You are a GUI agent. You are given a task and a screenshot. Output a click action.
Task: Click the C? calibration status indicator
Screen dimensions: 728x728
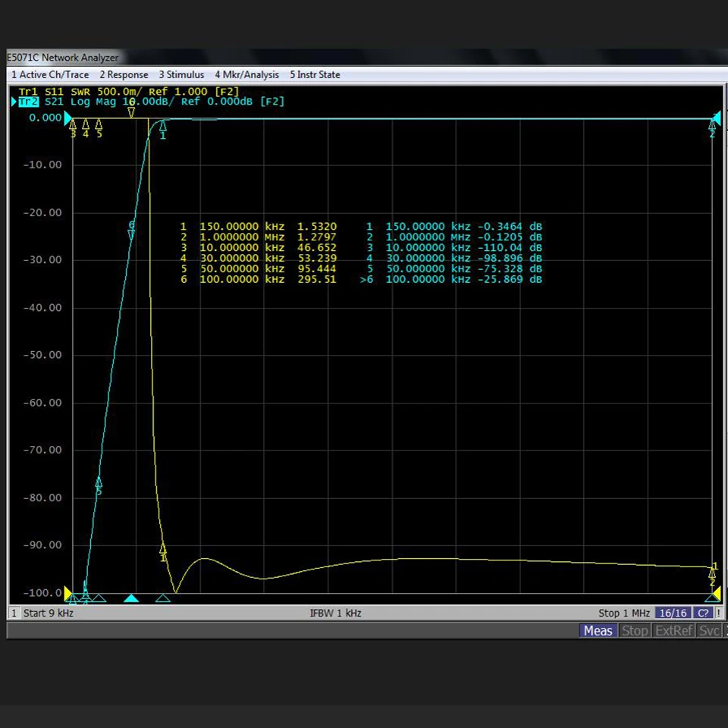click(x=704, y=613)
